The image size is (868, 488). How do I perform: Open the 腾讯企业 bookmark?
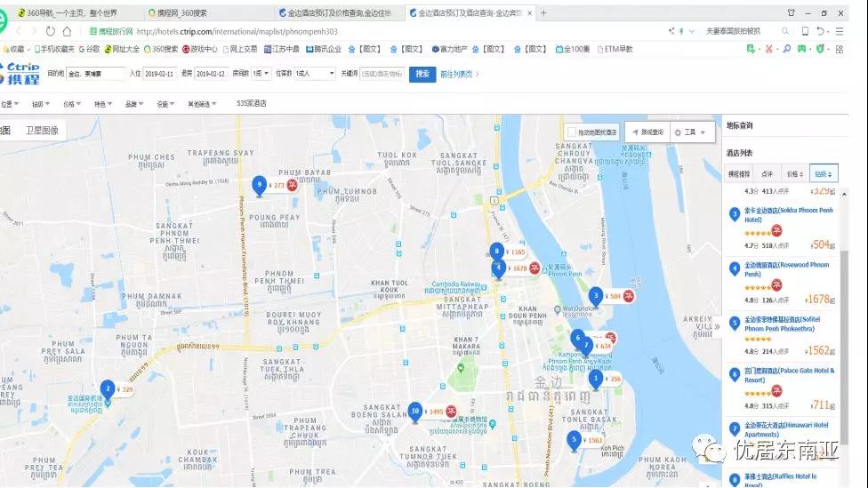click(324, 49)
